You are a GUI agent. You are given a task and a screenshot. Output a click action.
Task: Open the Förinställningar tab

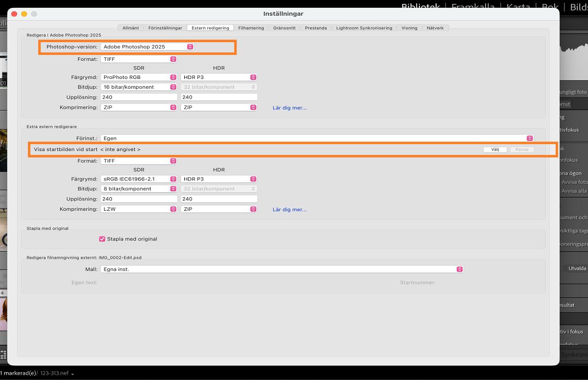click(165, 28)
